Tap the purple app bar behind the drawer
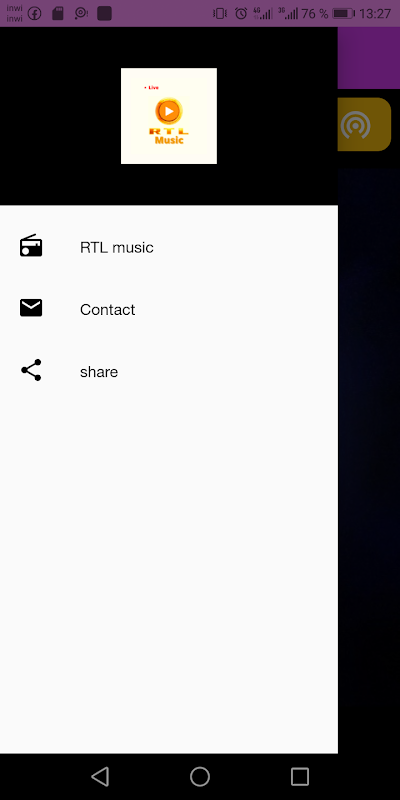 (x=369, y=58)
